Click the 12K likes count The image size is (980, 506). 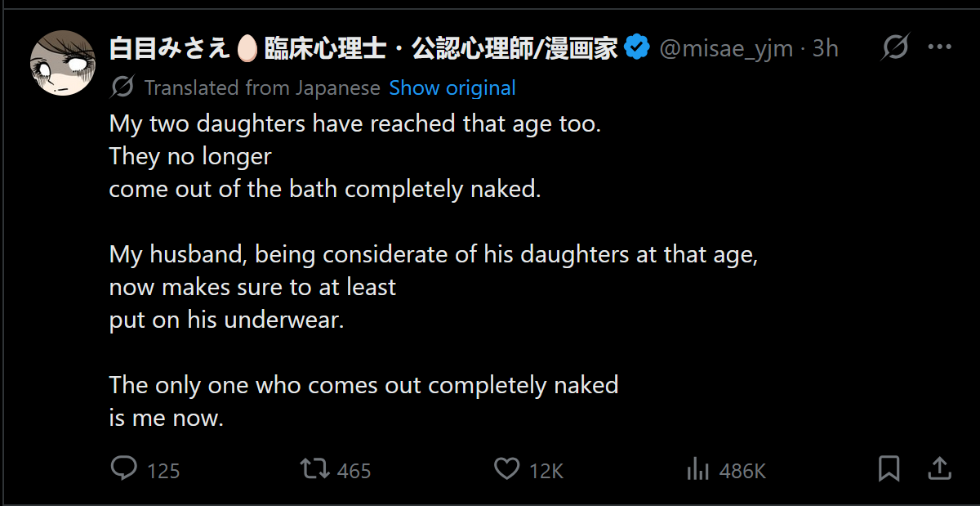pyautogui.click(x=546, y=471)
